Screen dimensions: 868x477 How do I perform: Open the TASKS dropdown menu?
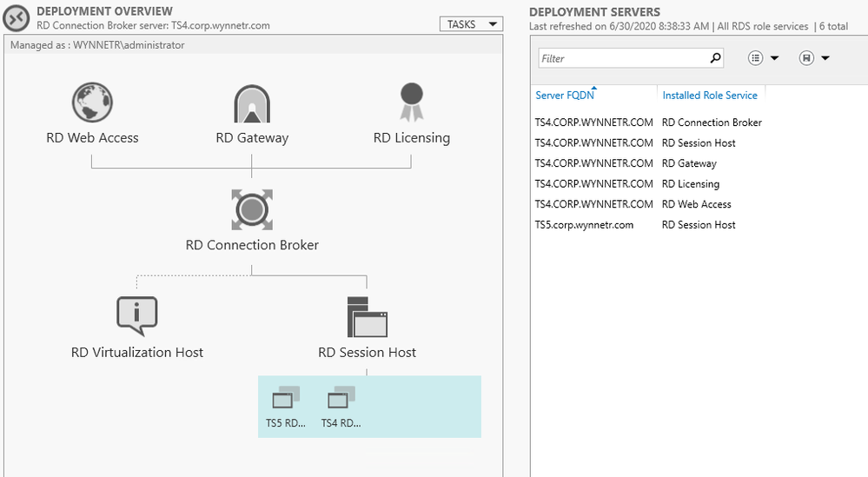[x=471, y=24]
